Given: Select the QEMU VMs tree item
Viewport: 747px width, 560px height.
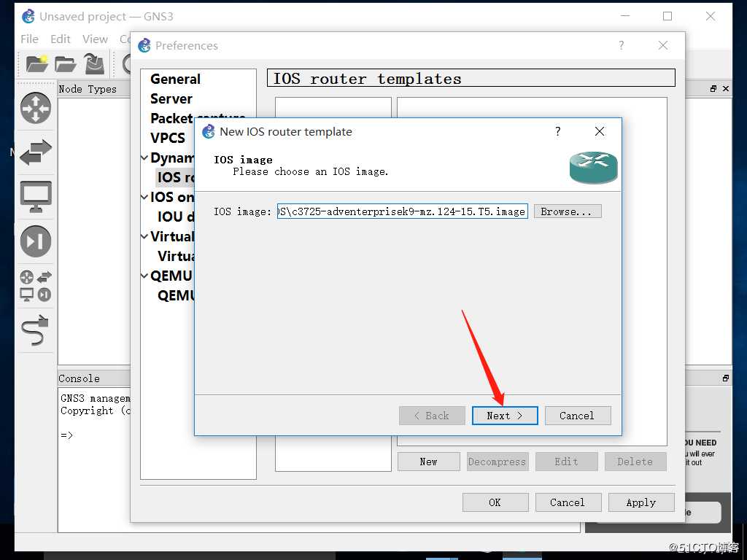Looking at the screenshot, I should click(176, 296).
